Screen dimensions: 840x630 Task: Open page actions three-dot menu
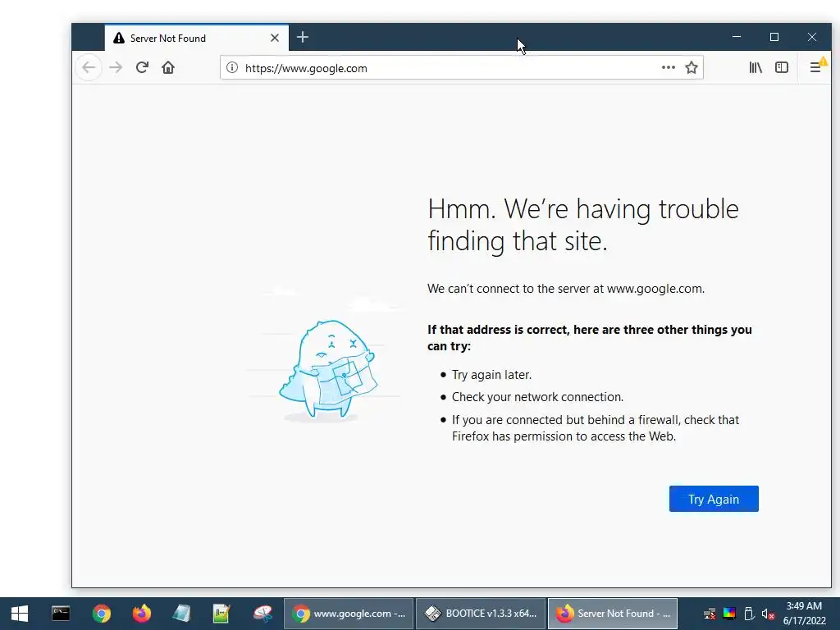[668, 67]
